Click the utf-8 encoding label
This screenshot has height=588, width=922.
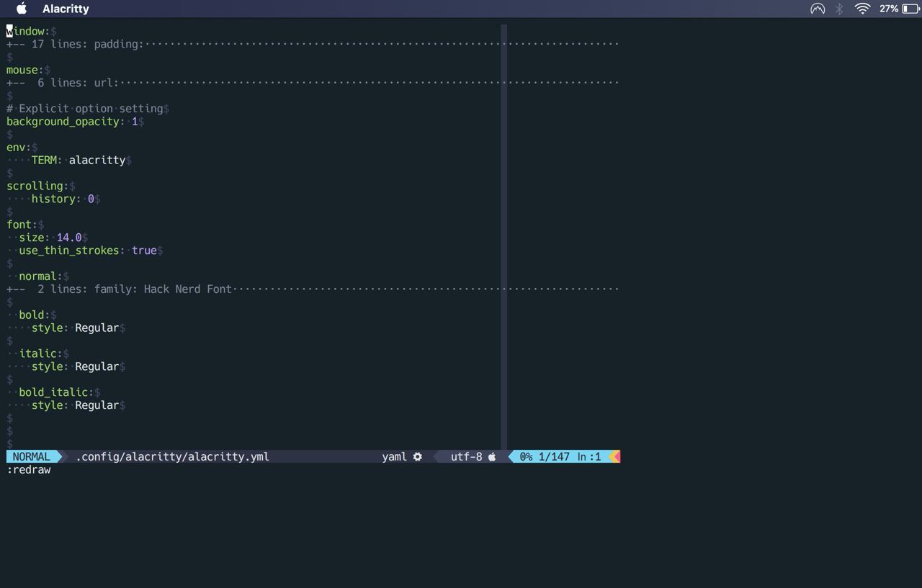click(x=466, y=456)
